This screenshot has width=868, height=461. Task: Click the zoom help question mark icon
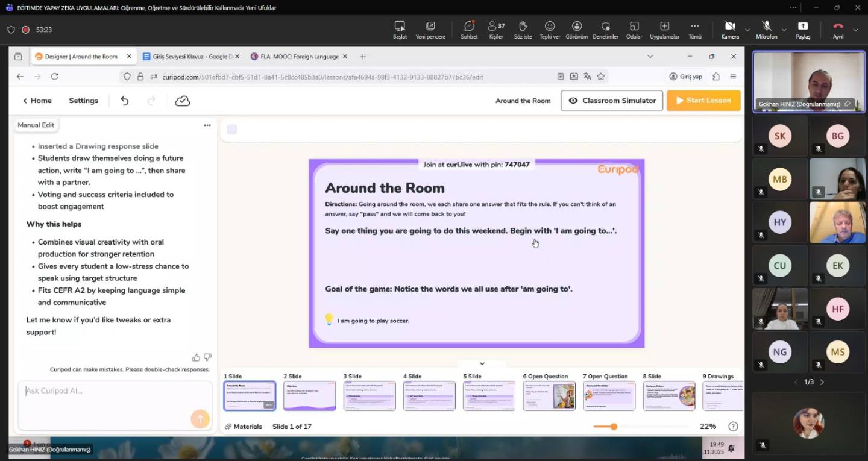(x=733, y=427)
